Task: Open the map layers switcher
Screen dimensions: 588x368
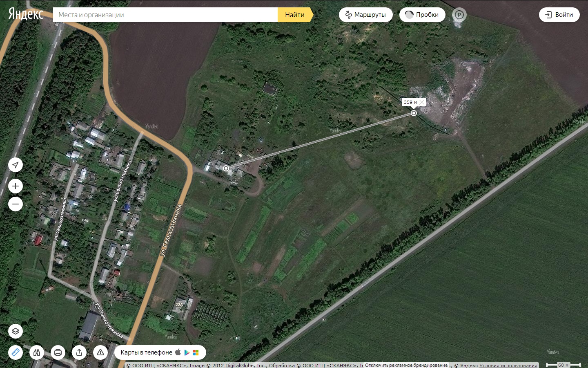Action: click(16, 331)
